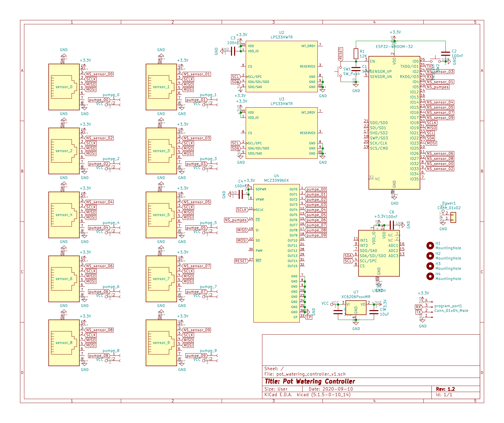Pick the U4 MCZ33996EK driver symbol

click(x=276, y=253)
